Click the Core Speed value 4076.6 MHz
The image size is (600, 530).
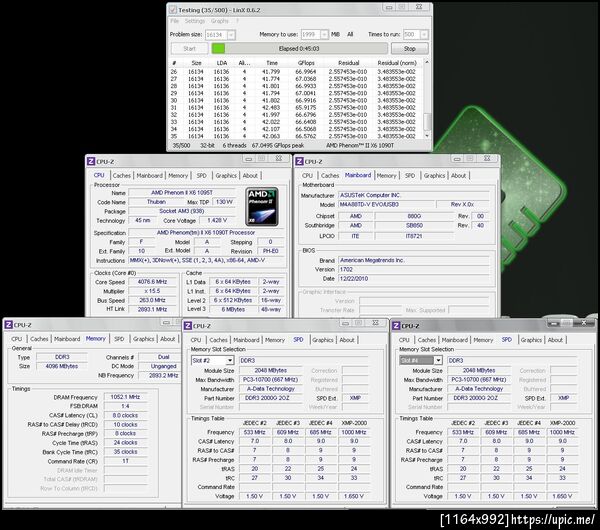152,282
